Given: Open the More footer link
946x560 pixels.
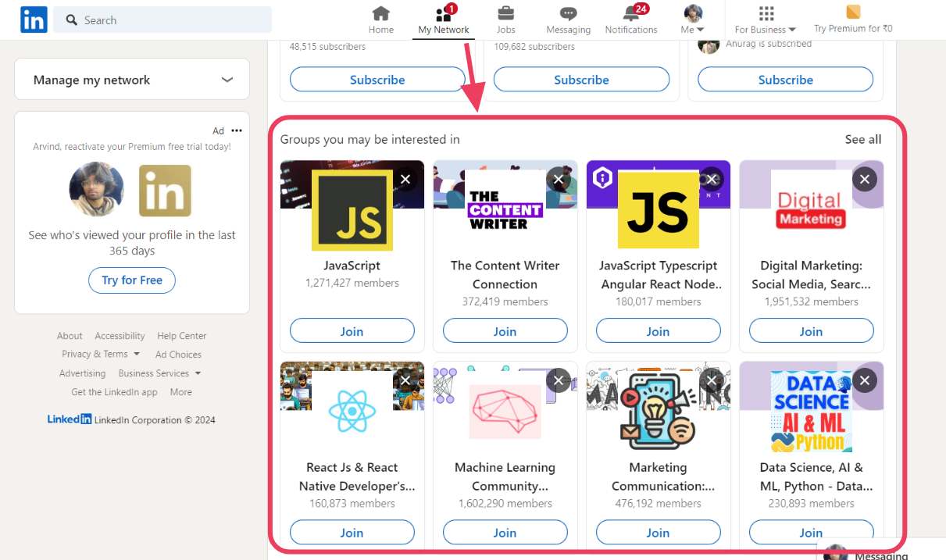Looking at the screenshot, I should click(180, 392).
